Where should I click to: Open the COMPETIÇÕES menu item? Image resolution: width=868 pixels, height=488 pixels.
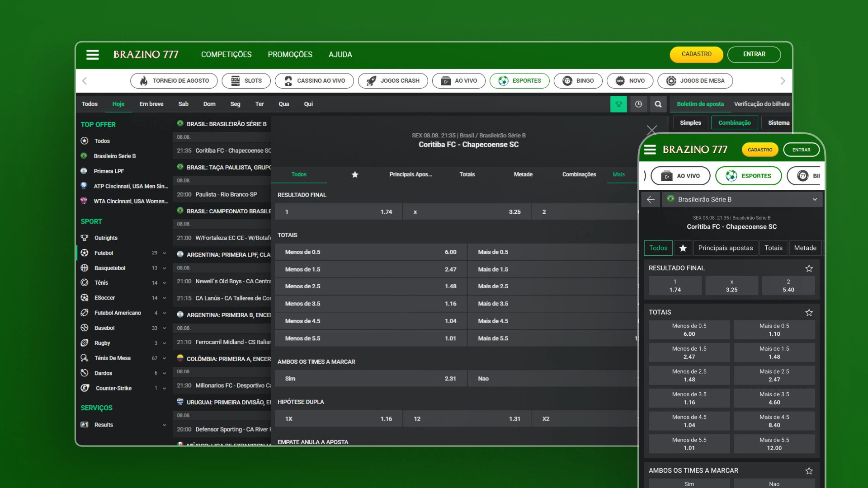coord(226,55)
